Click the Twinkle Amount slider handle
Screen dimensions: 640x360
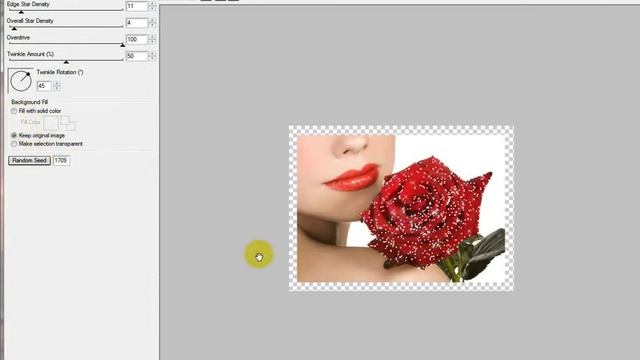tap(66, 62)
